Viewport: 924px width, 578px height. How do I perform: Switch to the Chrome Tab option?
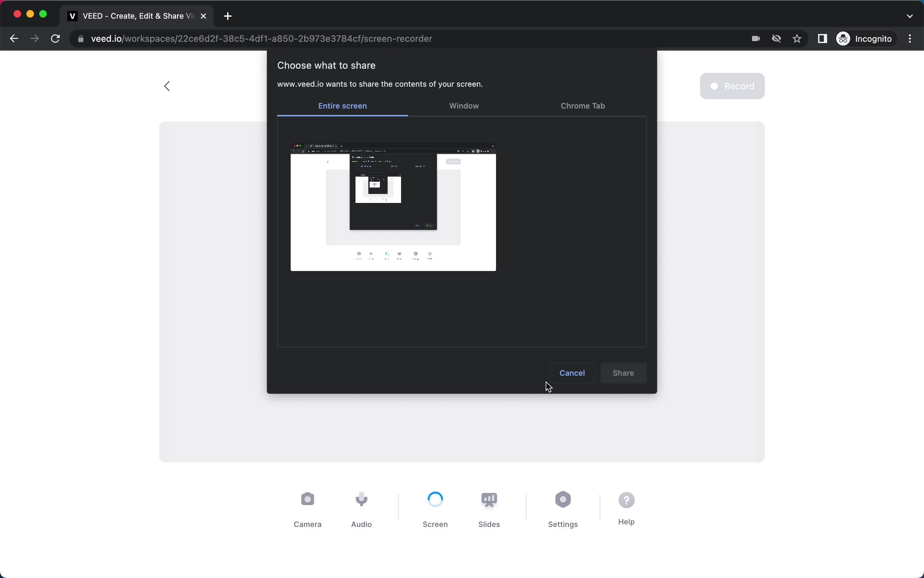(x=583, y=106)
